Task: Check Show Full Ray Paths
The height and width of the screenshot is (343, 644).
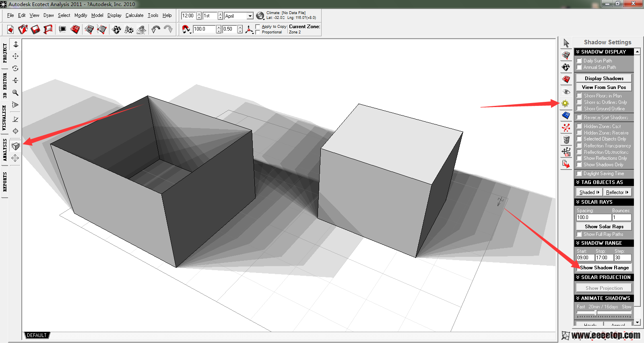Action: [579, 234]
